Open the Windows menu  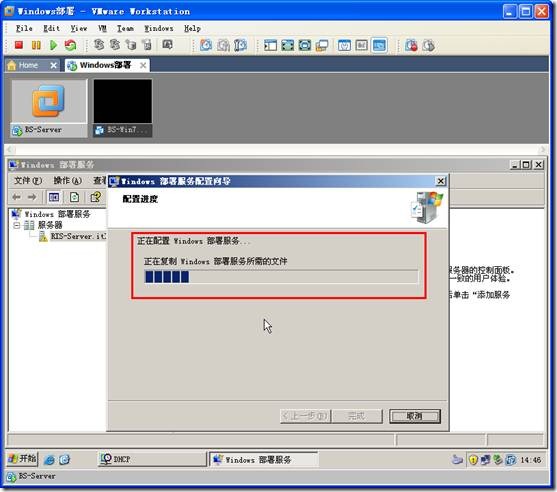[159, 28]
